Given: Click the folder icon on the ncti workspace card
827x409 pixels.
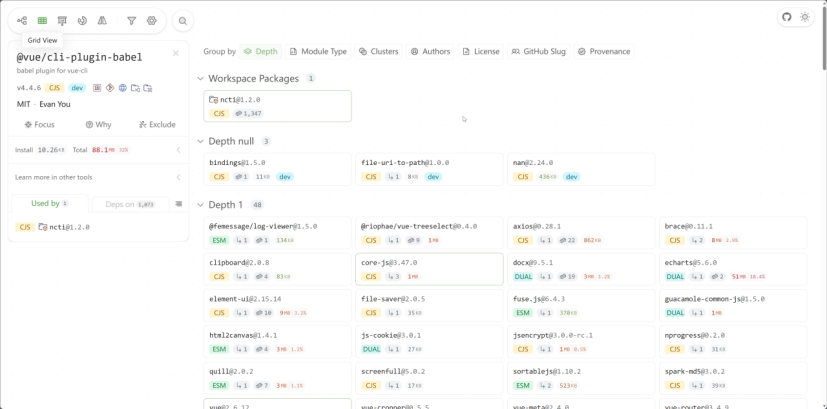Looking at the screenshot, I should [x=214, y=99].
